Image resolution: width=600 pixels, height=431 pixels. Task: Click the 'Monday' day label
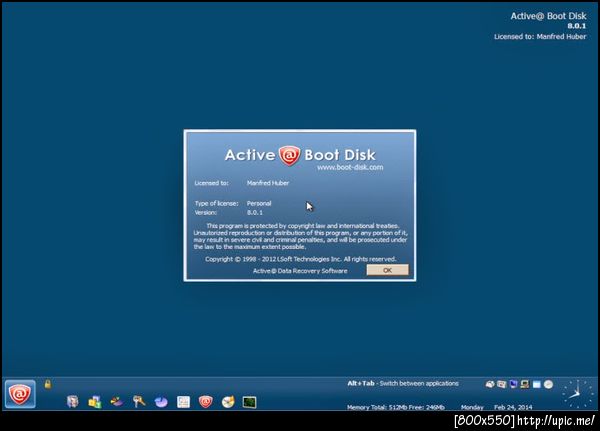click(472, 407)
